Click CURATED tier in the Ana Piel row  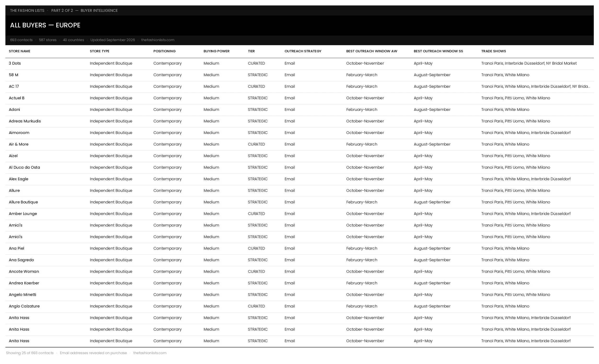coord(256,248)
